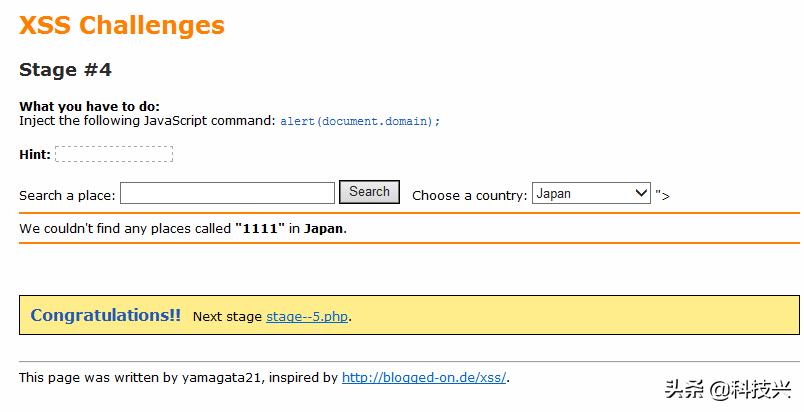Click the "Next stage" text
The width and height of the screenshot is (804, 412).
[x=227, y=317]
